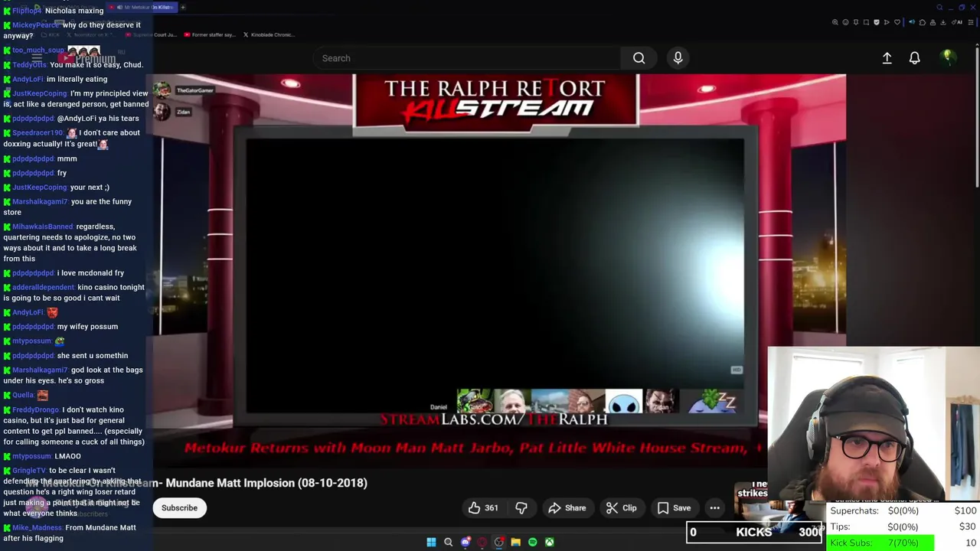Click the YouTube search magnifier button
980x551 pixels.
639,58
